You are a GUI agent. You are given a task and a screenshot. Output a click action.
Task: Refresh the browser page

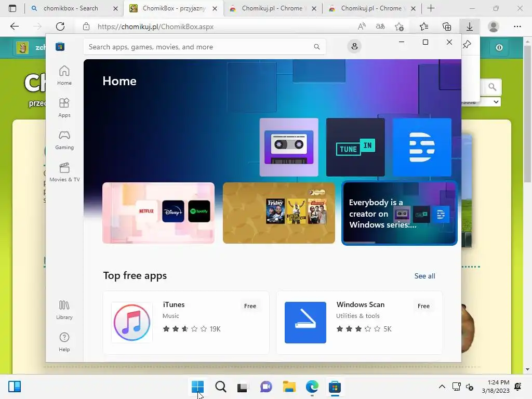[x=60, y=26]
